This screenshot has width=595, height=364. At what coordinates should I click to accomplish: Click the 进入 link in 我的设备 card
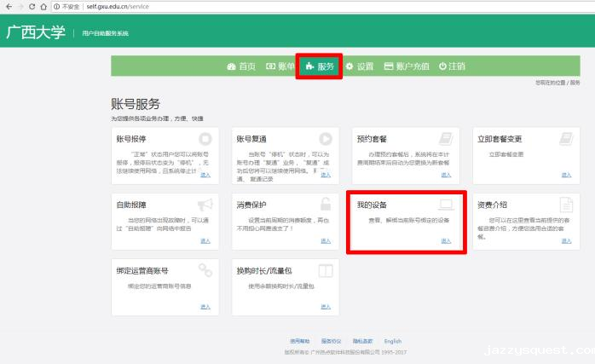(x=446, y=241)
